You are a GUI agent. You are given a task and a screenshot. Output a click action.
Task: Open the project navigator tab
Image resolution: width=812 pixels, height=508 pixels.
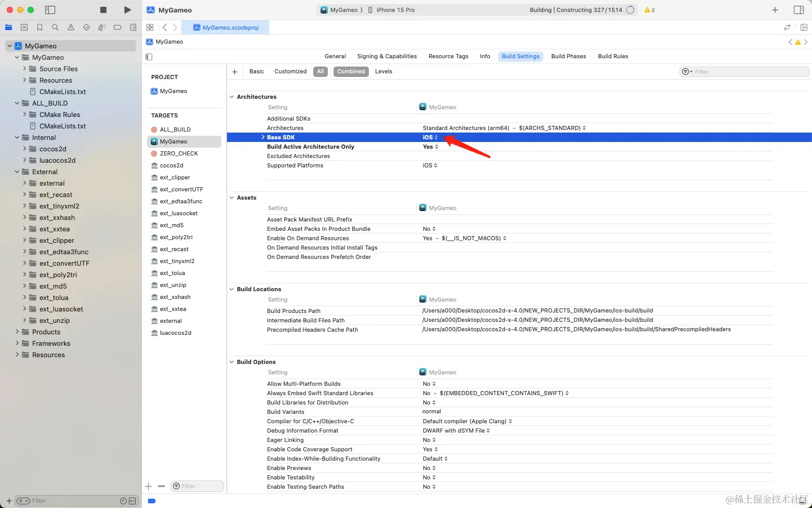(8, 27)
